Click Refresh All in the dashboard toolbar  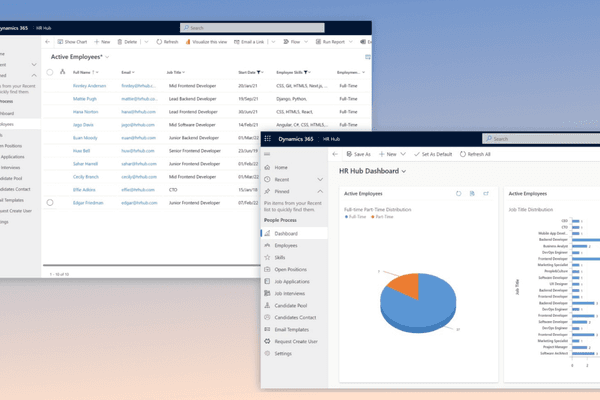[475, 154]
